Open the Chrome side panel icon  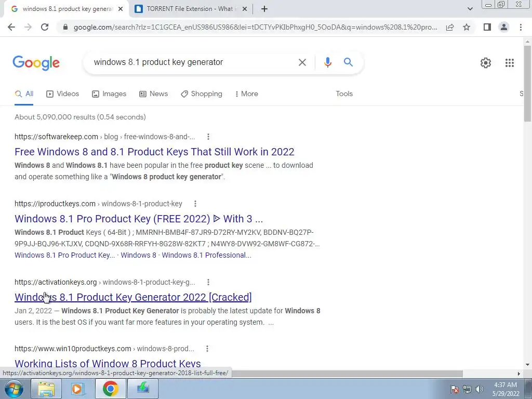(x=487, y=27)
